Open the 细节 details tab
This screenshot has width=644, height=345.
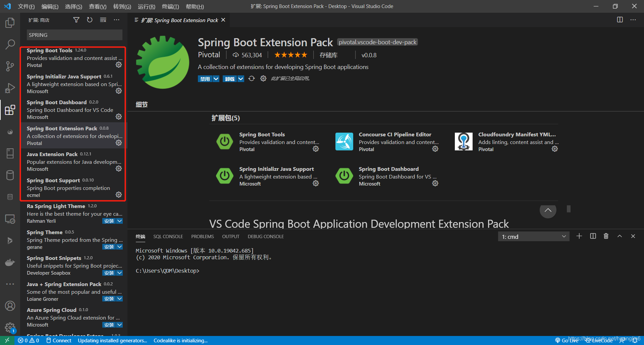(x=142, y=105)
